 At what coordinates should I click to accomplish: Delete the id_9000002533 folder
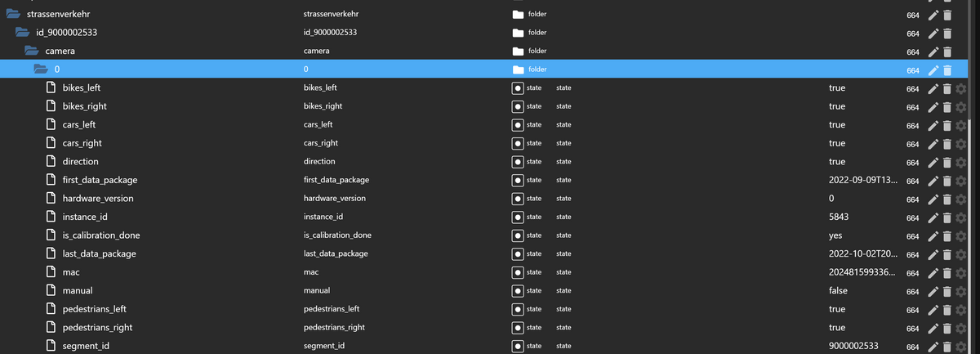pos(947,34)
